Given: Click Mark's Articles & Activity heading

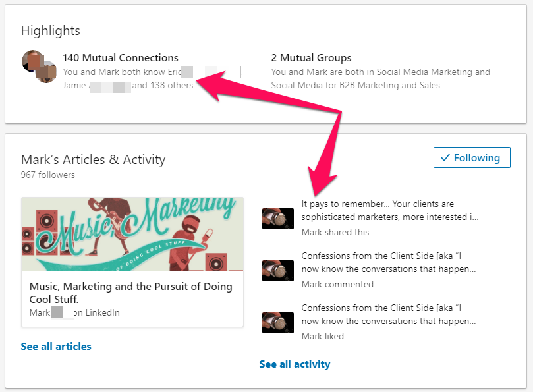Looking at the screenshot, I should coord(93,159).
